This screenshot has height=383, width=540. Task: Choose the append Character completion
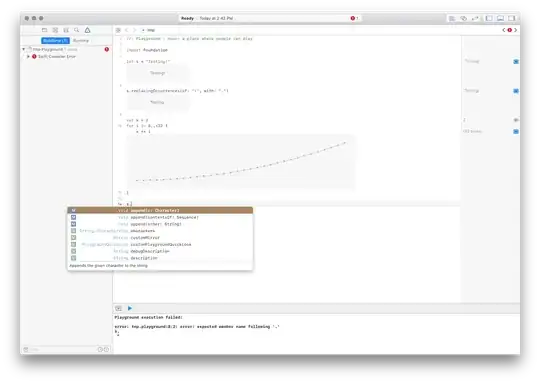[160, 210]
